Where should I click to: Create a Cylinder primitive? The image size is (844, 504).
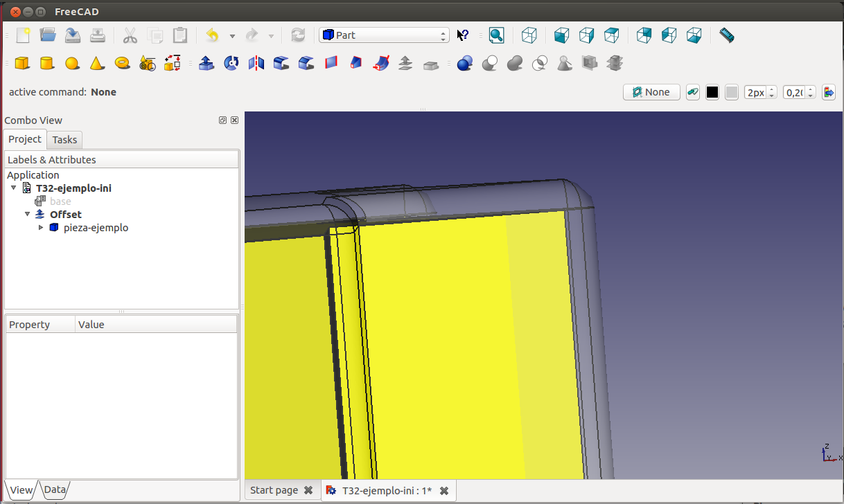(47, 64)
